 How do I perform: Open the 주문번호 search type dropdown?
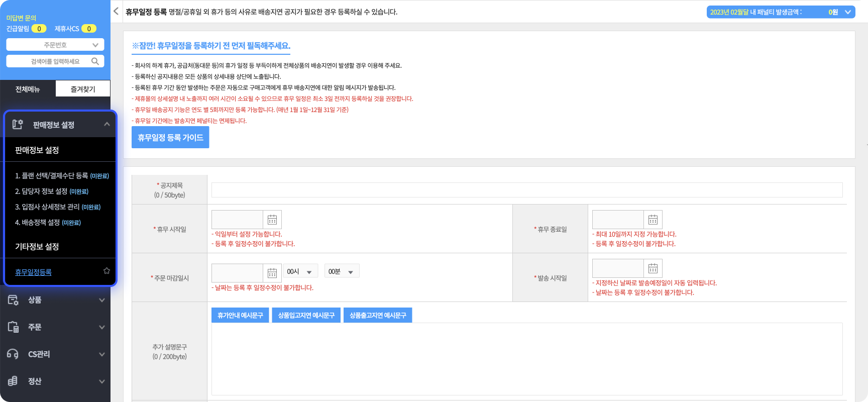(55, 45)
